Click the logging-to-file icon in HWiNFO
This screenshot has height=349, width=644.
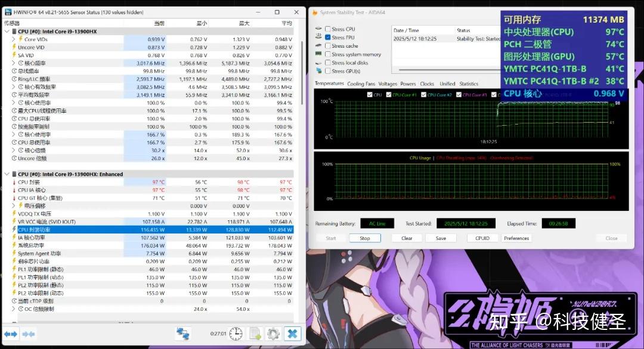coord(255,335)
